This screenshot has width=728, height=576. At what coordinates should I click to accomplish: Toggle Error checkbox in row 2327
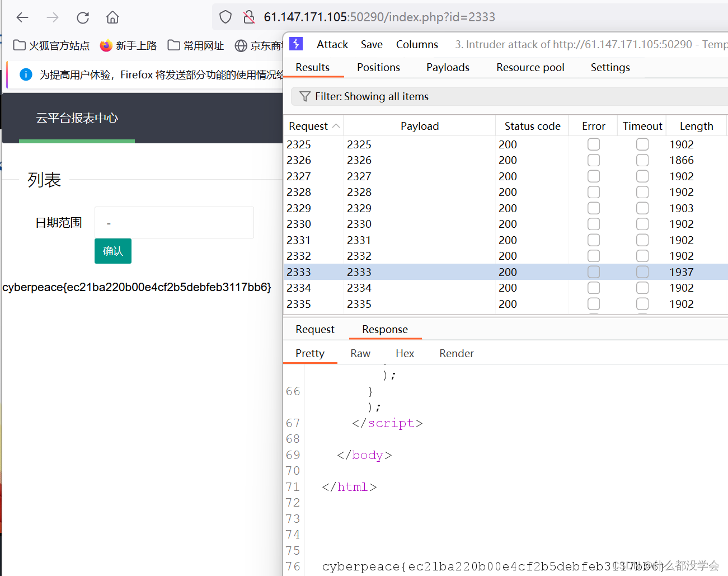pos(594,176)
